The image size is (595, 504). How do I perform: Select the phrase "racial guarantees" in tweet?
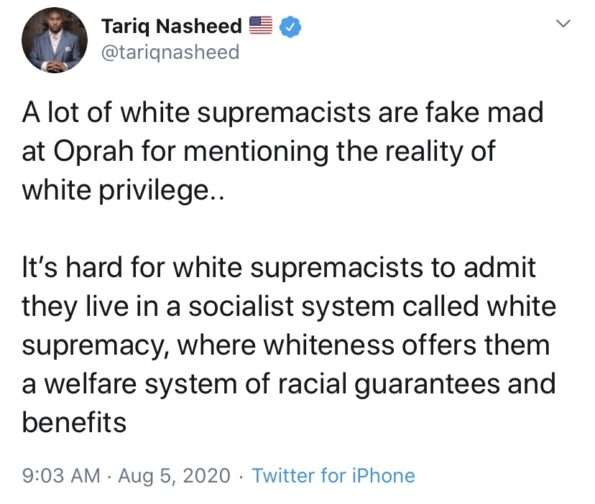point(389,384)
